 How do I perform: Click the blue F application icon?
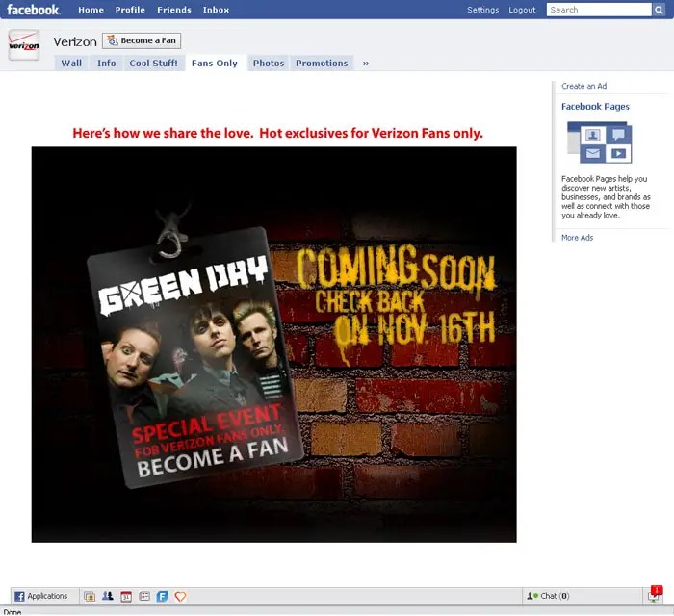pos(162,596)
